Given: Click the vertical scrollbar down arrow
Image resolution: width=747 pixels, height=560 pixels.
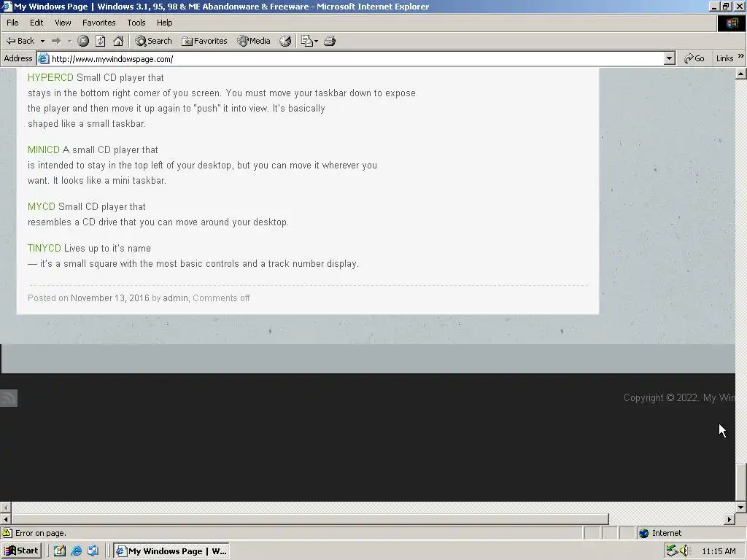Looking at the screenshot, I should [x=741, y=507].
